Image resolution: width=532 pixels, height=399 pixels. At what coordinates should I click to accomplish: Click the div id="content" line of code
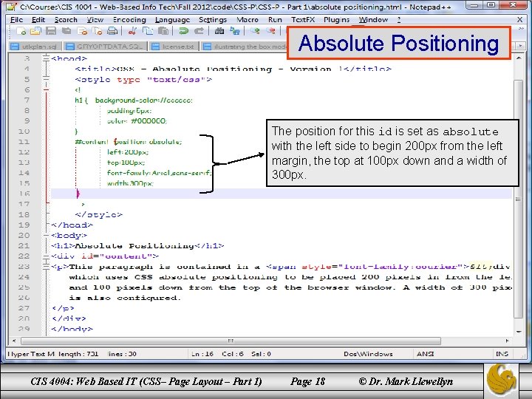105,256
